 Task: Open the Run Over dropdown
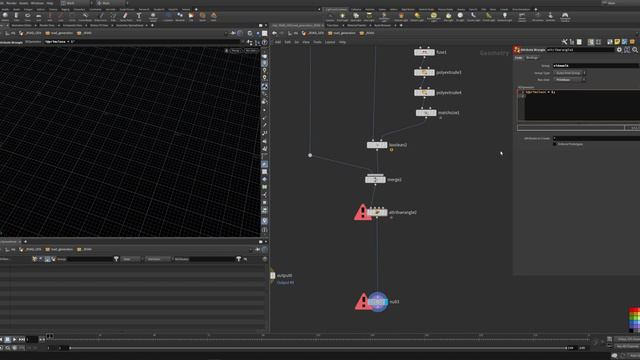[x=569, y=80]
